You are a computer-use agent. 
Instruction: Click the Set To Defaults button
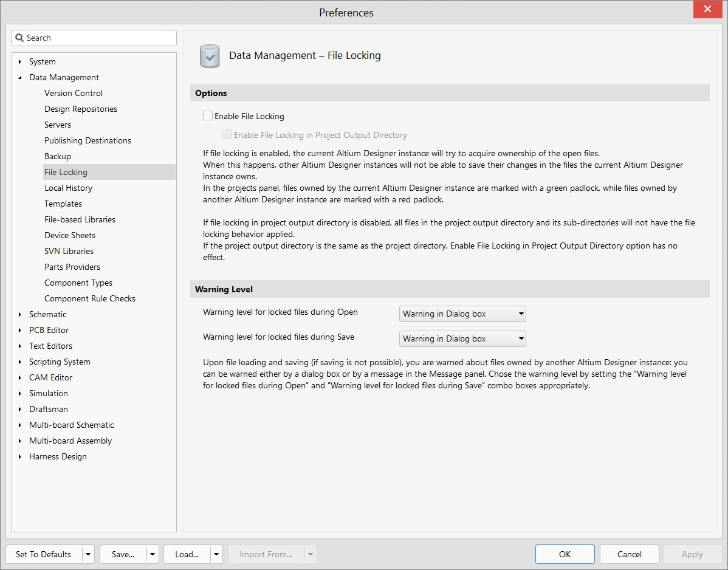pos(44,554)
